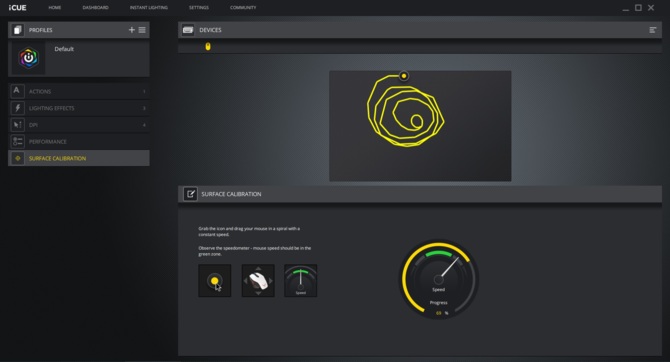This screenshot has width=670, height=362.
Task: Open the ACTIONS section
Action: coord(79,91)
